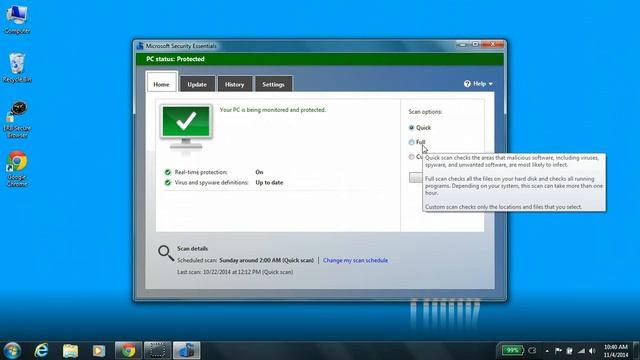Open the volume speaker tray icon
640x360 pixels.
[592, 351]
